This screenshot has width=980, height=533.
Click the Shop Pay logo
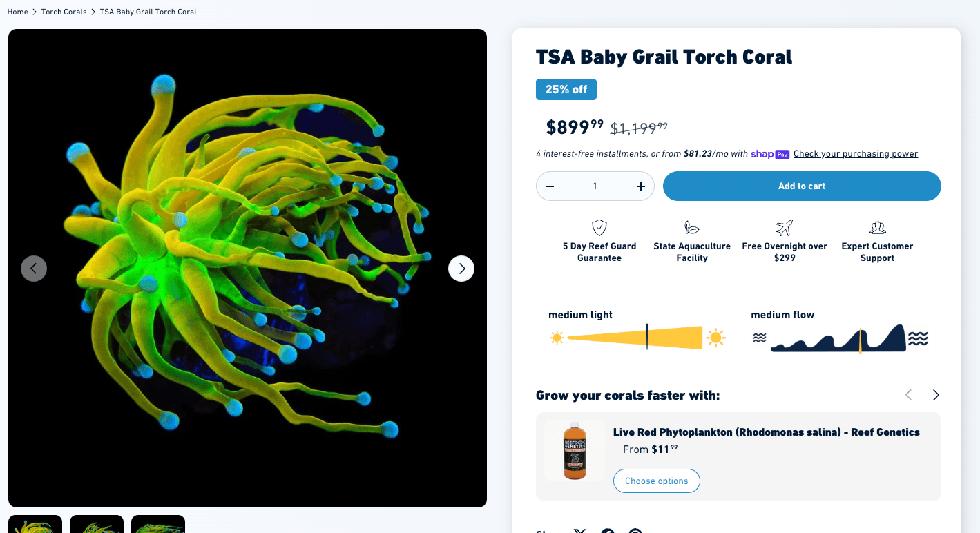pos(769,154)
